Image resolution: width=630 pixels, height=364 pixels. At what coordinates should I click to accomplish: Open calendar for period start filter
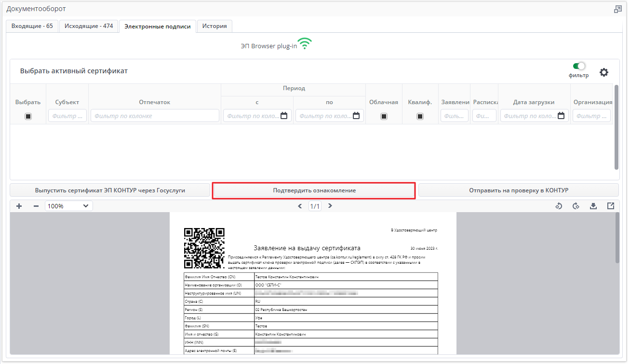[x=284, y=116]
